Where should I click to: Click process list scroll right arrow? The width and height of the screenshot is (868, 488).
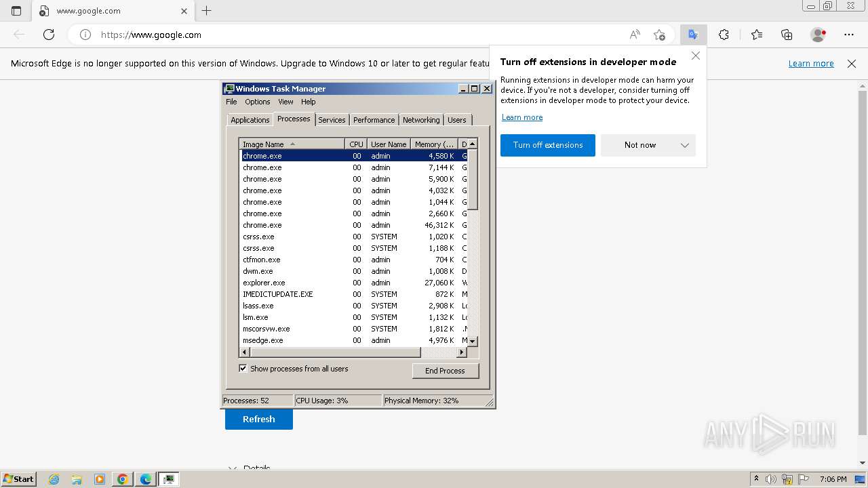[x=462, y=352]
